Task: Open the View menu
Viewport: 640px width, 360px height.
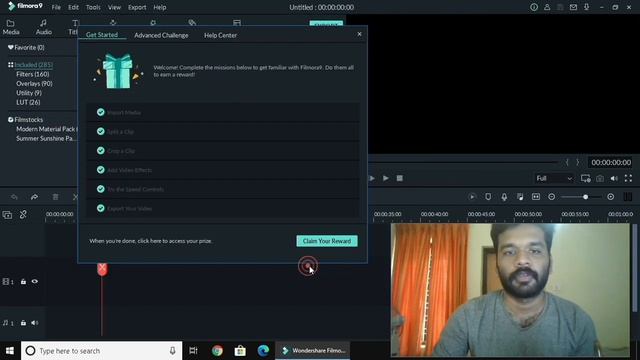Action: [x=114, y=7]
